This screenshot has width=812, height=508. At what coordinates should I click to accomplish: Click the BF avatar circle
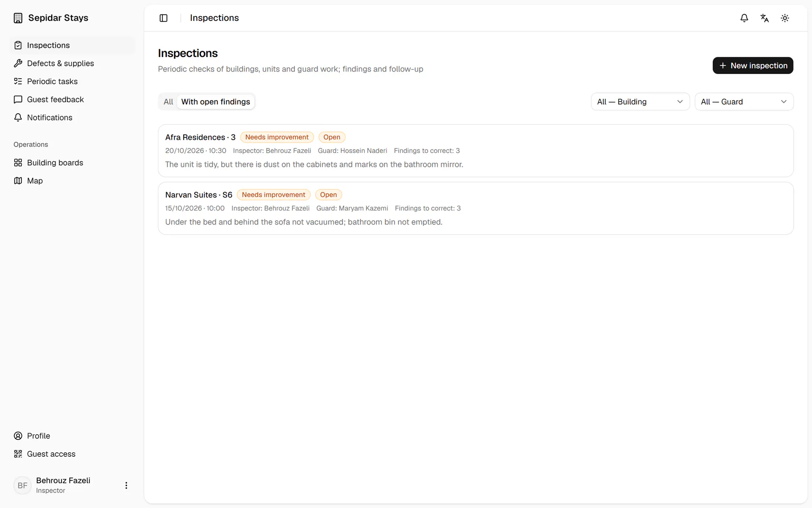click(x=22, y=485)
